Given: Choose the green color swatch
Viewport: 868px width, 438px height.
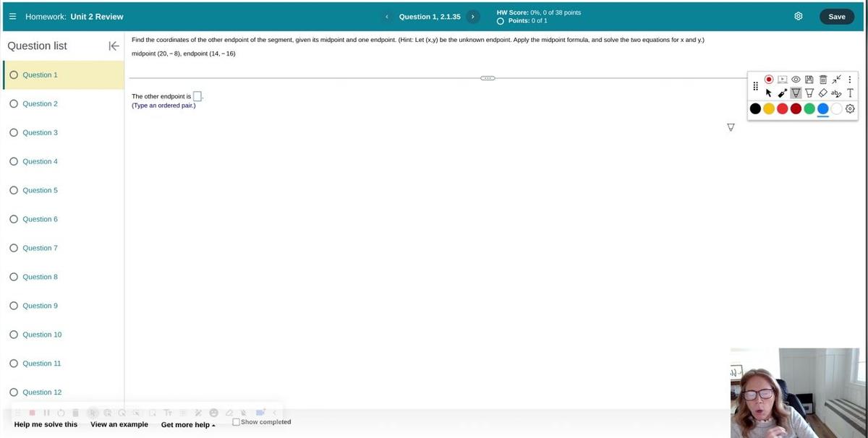Looking at the screenshot, I should [809, 108].
